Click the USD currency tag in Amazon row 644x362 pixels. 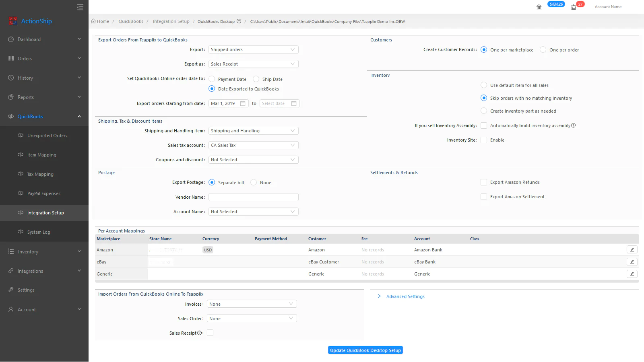point(208,250)
